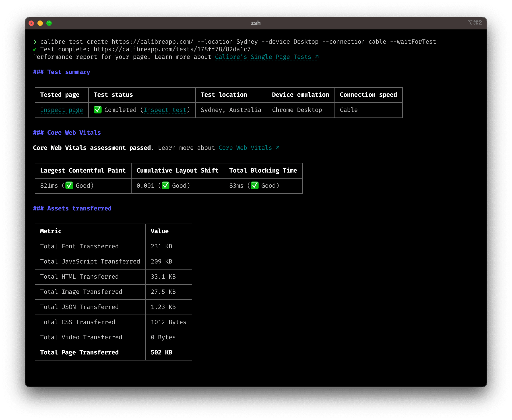
Task: Open the Core Web Vitals learn-more link
Action: point(245,148)
